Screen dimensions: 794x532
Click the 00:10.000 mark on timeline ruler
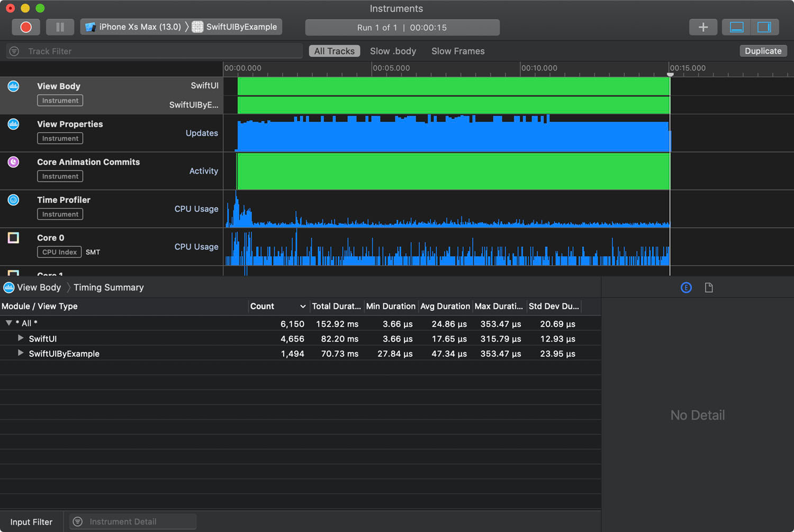539,68
